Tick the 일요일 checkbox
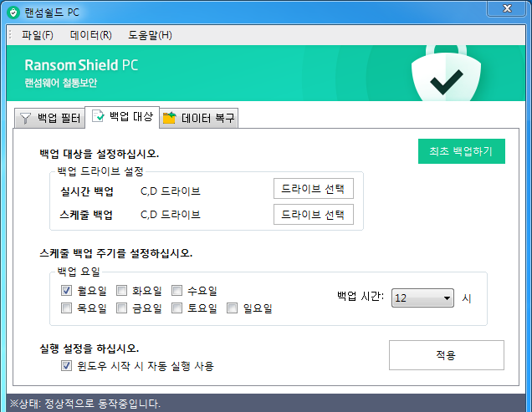Screen dimensions: 532x412 232,308
